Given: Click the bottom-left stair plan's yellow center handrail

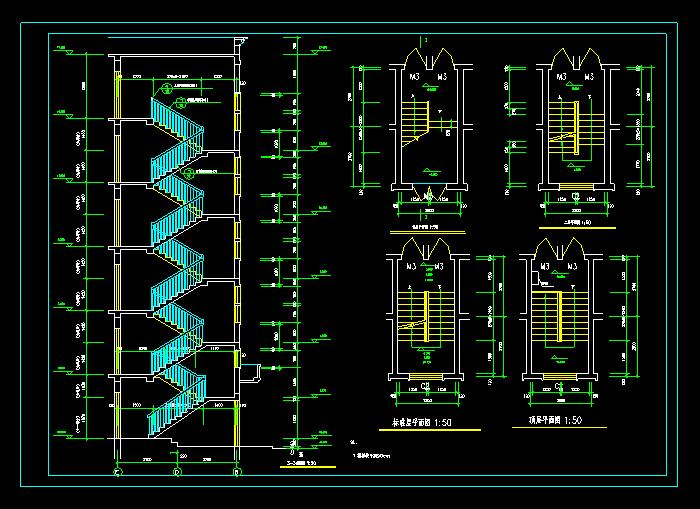Looking at the screenshot, I should [427, 318].
